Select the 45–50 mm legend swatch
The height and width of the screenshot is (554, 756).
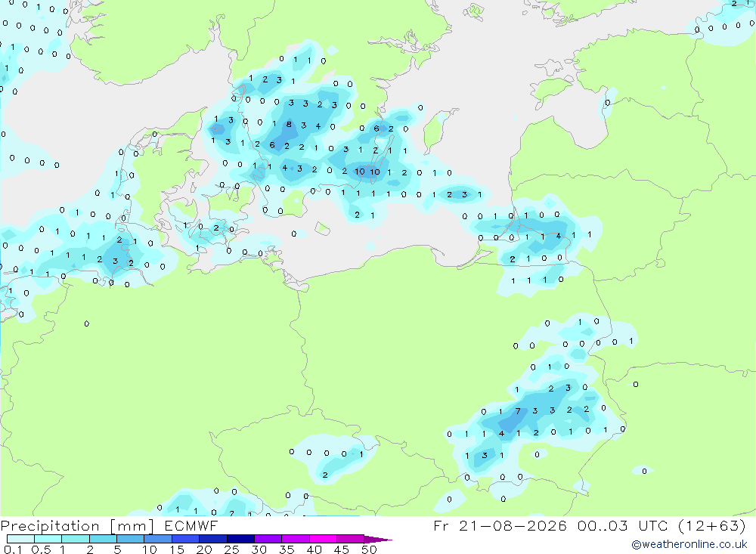pyautogui.click(x=351, y=539)
